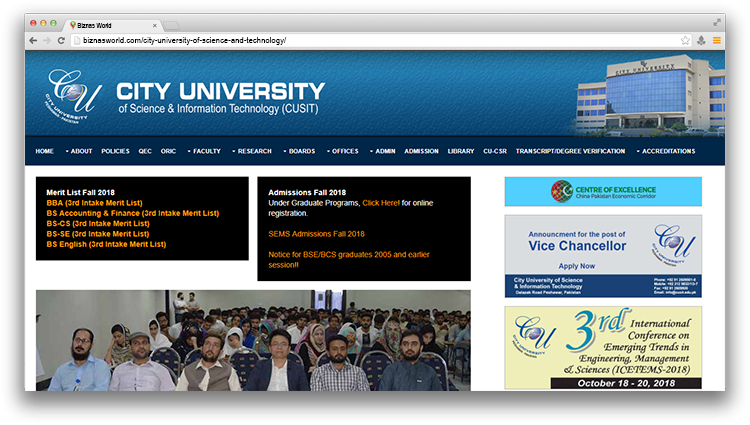Open the LIBRARY menu item
Screen dimensions: 750x425
461,151
